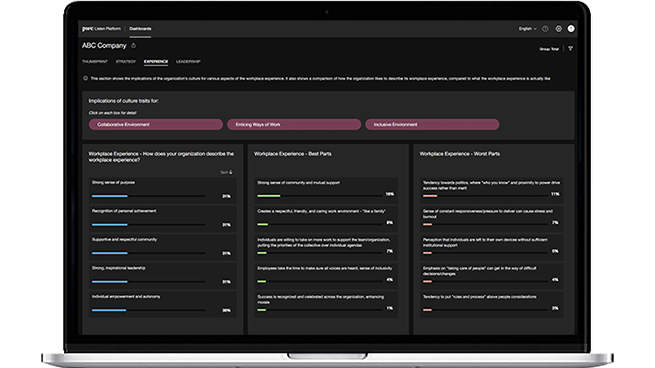The image size is (655, 368).
Task: Open the Group Total selector
Action: click(549, 49)
